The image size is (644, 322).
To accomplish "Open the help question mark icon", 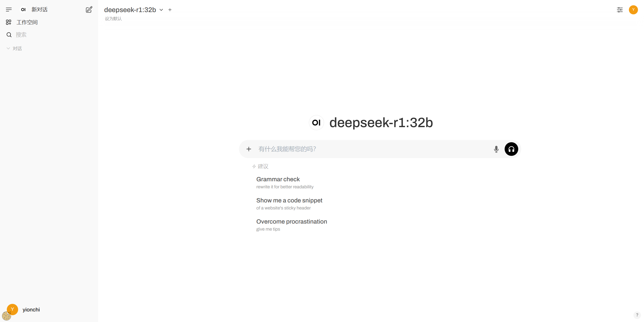I will tap(637, 315).
